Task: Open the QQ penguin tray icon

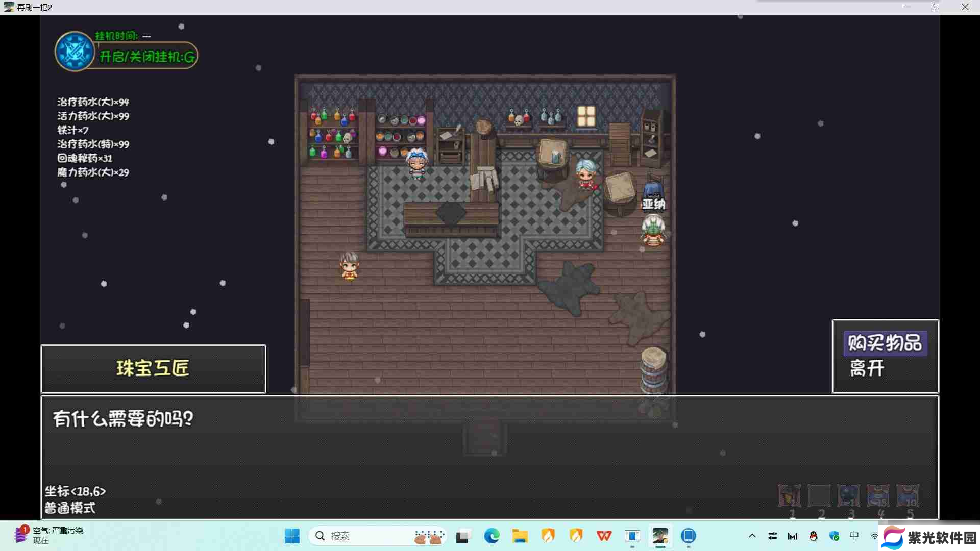Action: click(x=814, y=536)
